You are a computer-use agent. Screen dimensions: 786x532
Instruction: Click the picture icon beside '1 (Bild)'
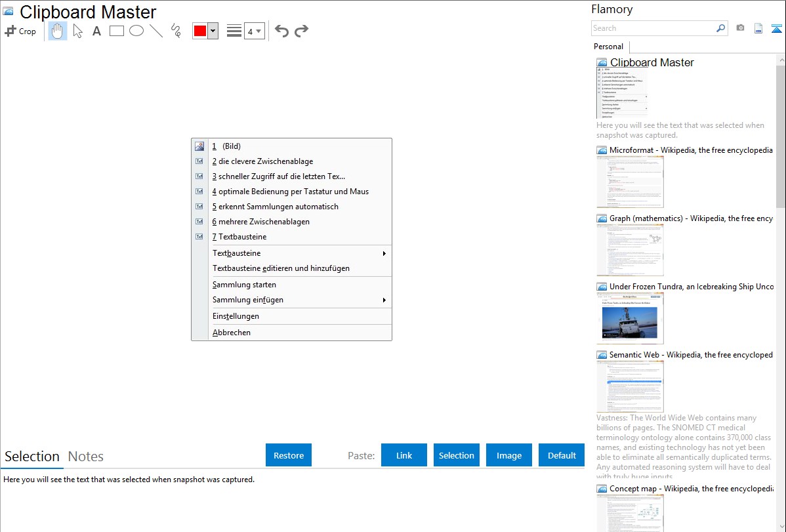point(199,146)
